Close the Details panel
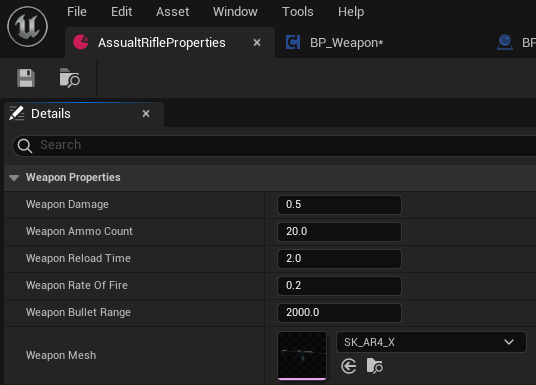This screenshot has width=536, height=385. (146, 114)
